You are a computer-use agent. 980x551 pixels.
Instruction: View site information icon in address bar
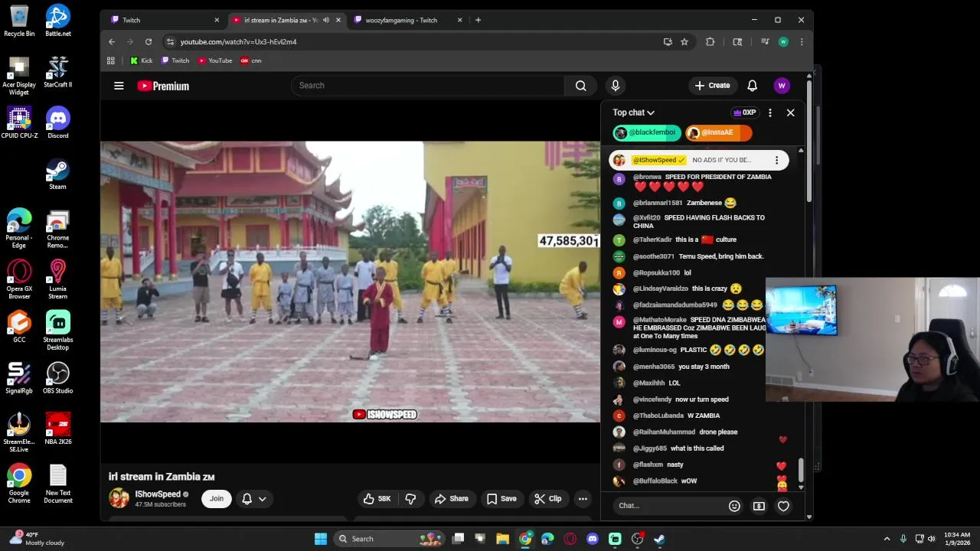[170, 42]
